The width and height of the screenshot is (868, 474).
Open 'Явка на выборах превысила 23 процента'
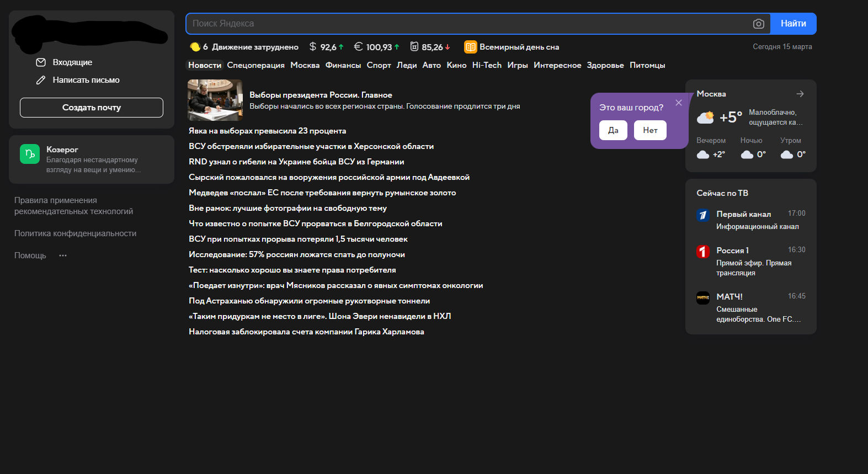click(268, 131)
